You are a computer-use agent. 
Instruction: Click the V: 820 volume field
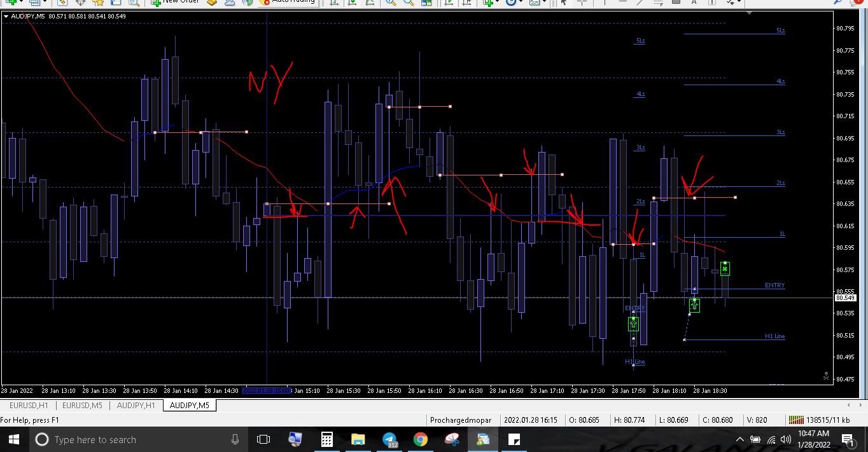coord(757,420)
